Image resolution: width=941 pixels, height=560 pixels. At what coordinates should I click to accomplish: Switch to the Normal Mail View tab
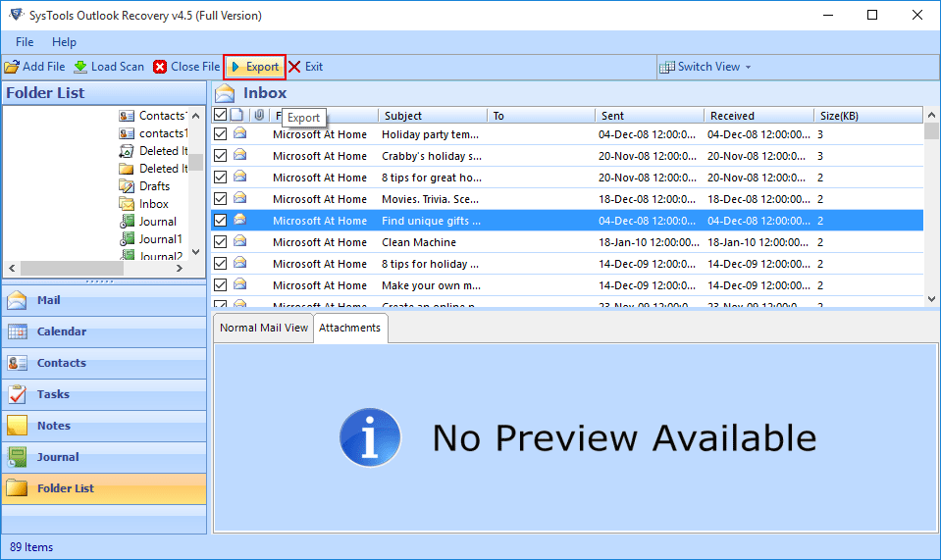(x=263, y=328)
